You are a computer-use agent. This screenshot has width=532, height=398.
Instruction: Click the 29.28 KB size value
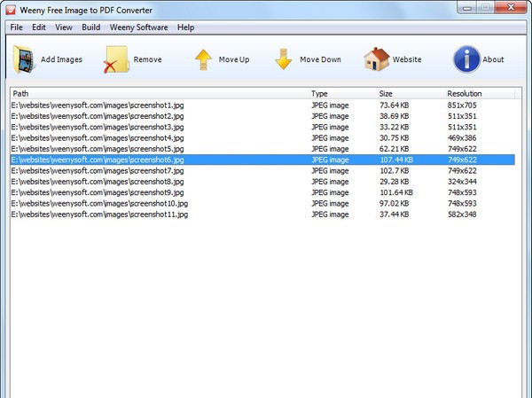pyautogui.click(x=394, y=181)
